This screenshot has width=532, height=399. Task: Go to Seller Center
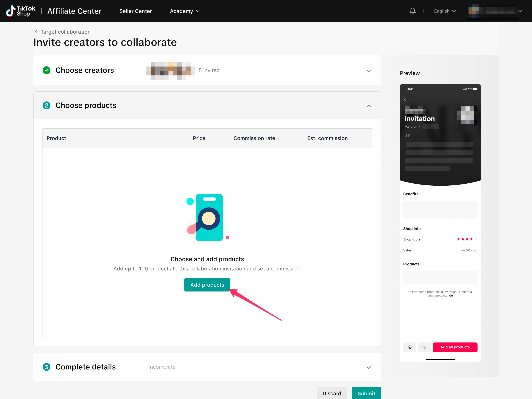[135, 11]
